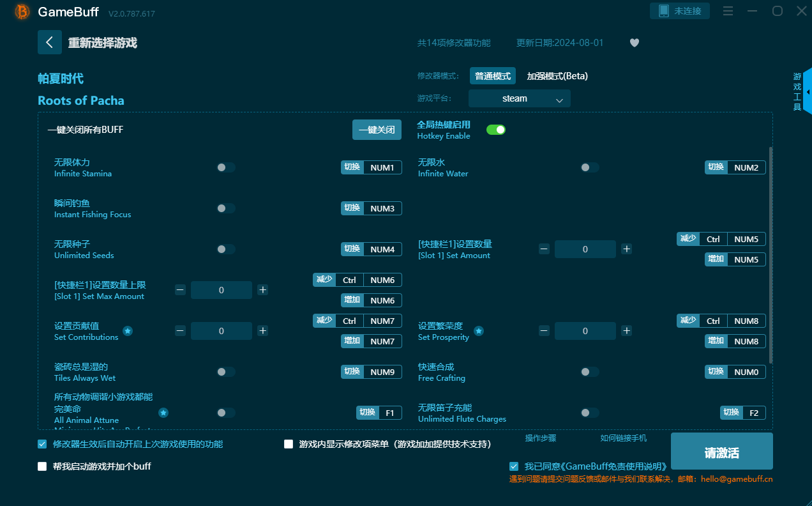Viewport: 812px width, 506px height.
Task: Toggle All Animal Attune minigames perfect
Action: pos(226,413)
